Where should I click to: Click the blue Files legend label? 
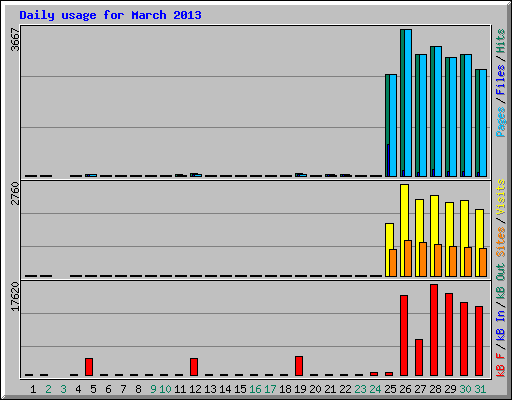coord(501,80)
